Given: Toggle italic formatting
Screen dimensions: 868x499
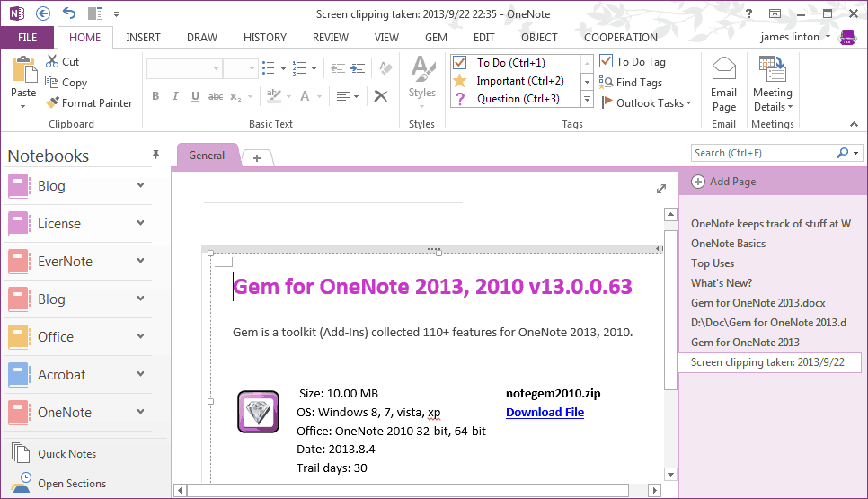Looking at the screenshot, I should (x=175, y=96).
